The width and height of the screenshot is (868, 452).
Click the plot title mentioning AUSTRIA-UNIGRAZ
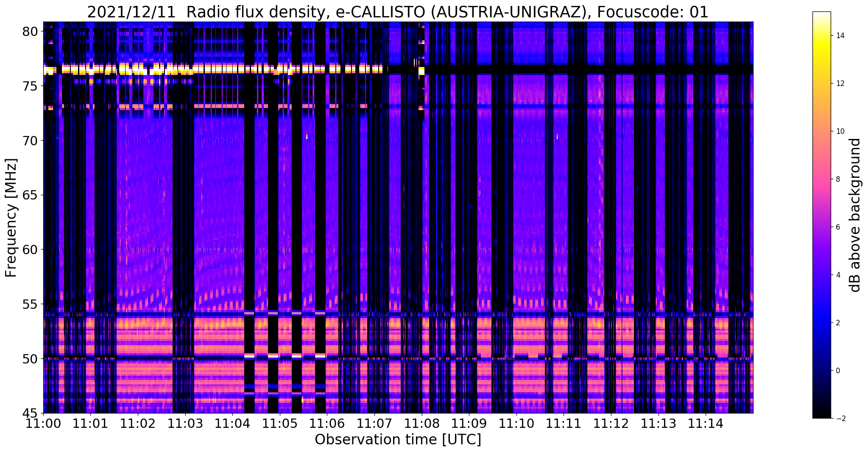tap(398, 12)
